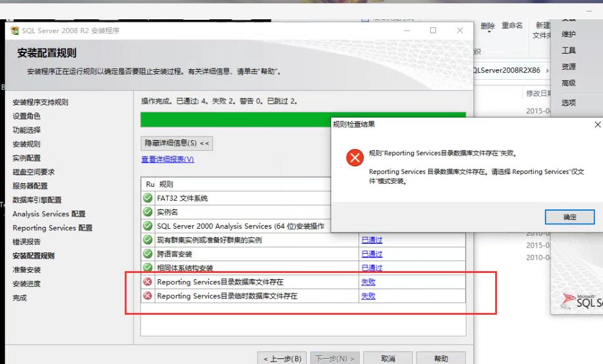The height and width of the screenshot is (364, 603).
Task: Click 删除 in background Explorer window
Action: 488,26
